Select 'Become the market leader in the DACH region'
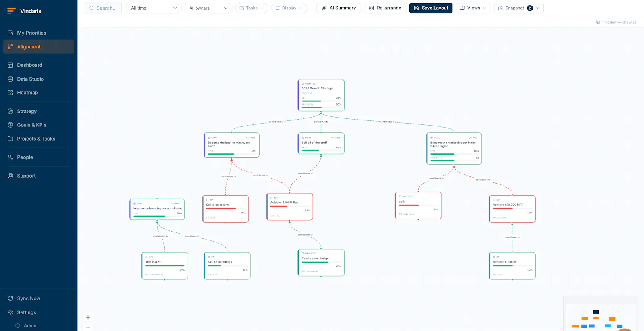This screenshot has width=644, height=331. tap(454, 149)
